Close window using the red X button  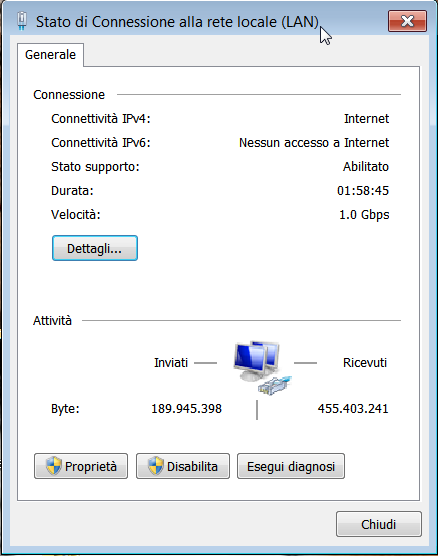407,21
